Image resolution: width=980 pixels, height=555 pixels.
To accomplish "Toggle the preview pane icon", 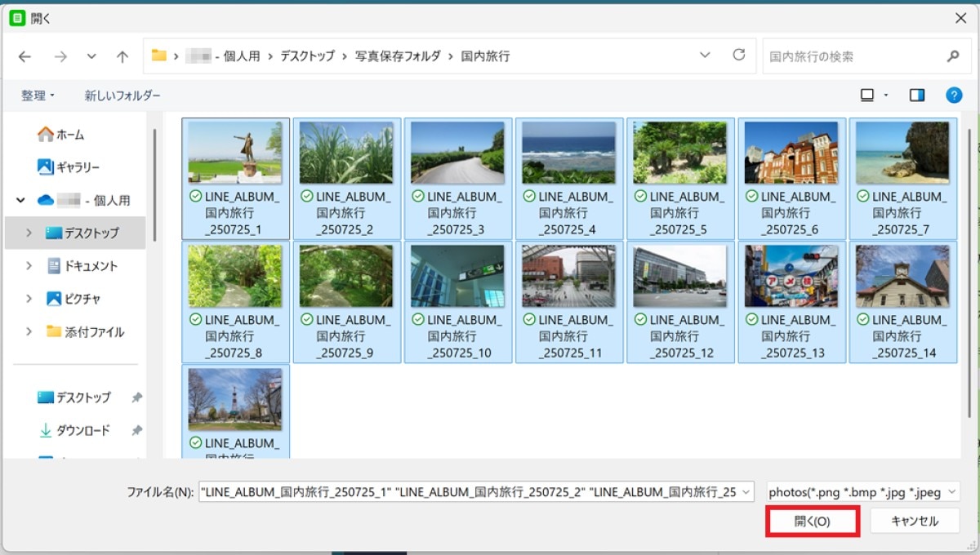I will [x=917, y=95].
